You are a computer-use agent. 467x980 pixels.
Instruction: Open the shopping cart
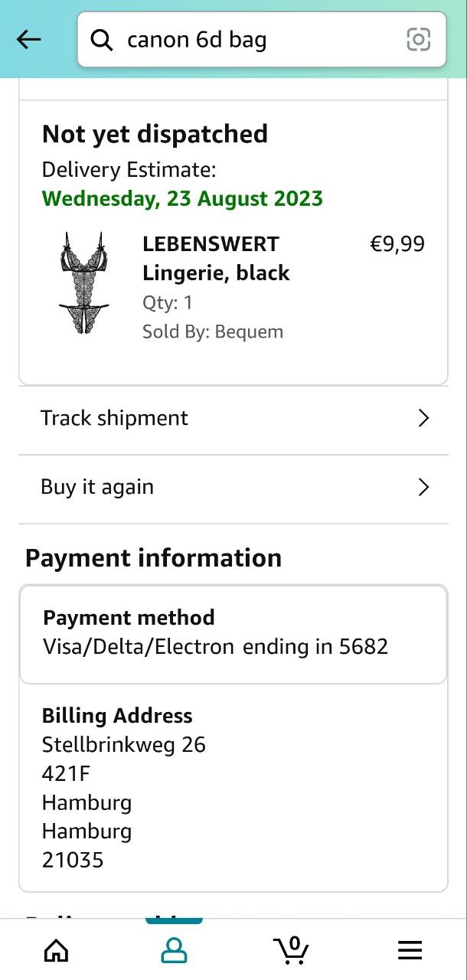tap(292, 950)
